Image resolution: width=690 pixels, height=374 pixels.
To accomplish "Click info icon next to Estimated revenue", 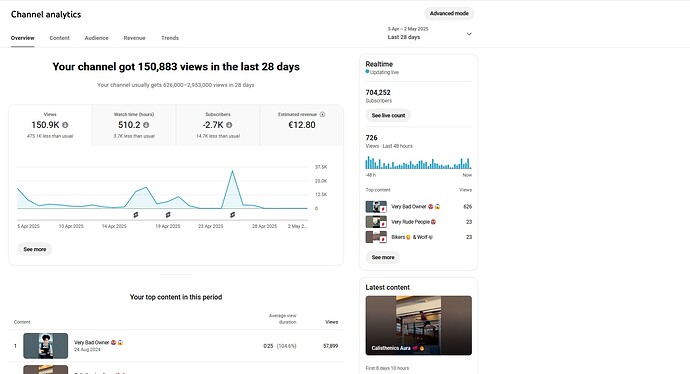I will pos(322,114).
